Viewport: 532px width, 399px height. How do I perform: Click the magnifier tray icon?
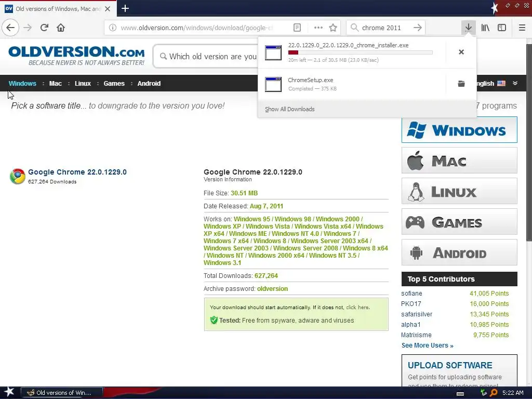tap(494, 393)
